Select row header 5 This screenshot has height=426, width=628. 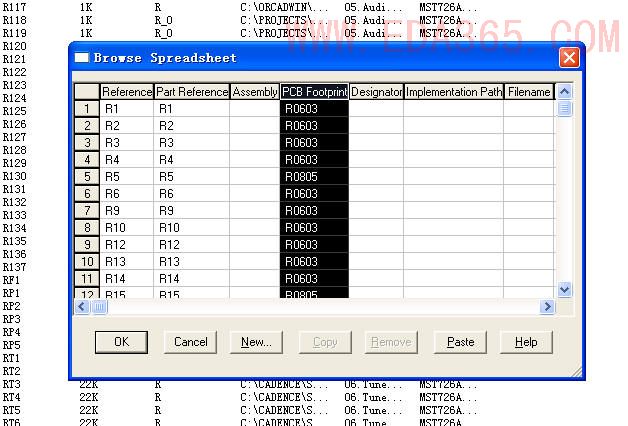click(87, 177)
